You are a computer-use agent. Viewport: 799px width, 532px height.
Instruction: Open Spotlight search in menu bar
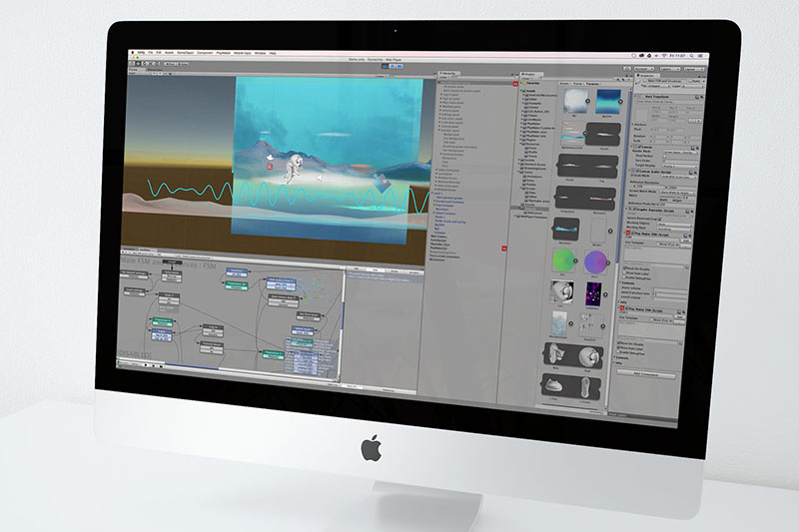(x=691, y=56)
